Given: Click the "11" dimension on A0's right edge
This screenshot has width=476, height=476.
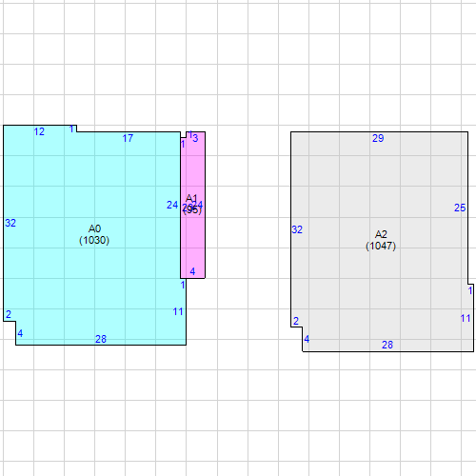Looking at the screenshot, I should (x=178, y=311).
